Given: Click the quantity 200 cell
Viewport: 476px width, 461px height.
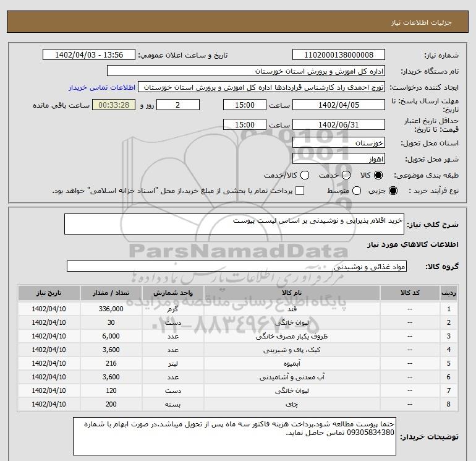Looking at the screenshot, I should tap(111, 404).
